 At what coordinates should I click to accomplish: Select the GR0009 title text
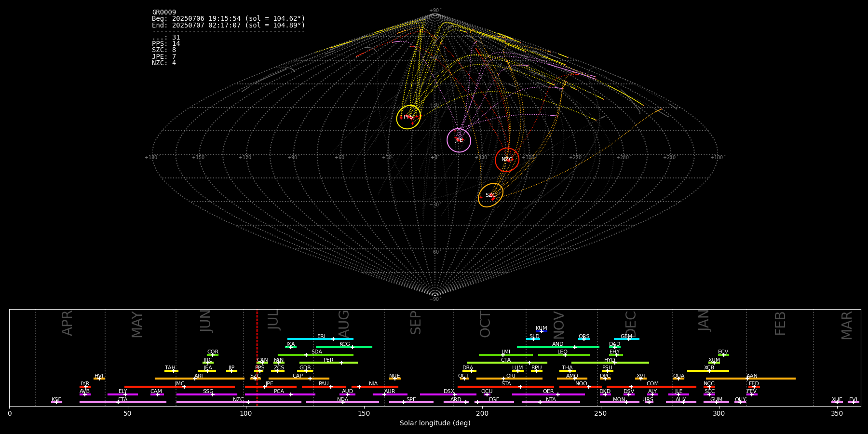pos(164,13)
